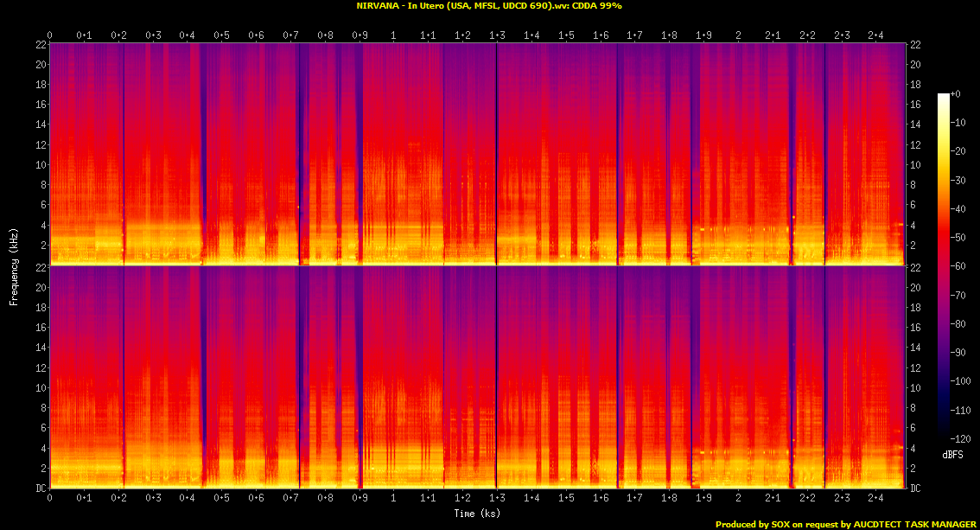Click the Frequency (kHz) axis label

[x=14, y=265]
